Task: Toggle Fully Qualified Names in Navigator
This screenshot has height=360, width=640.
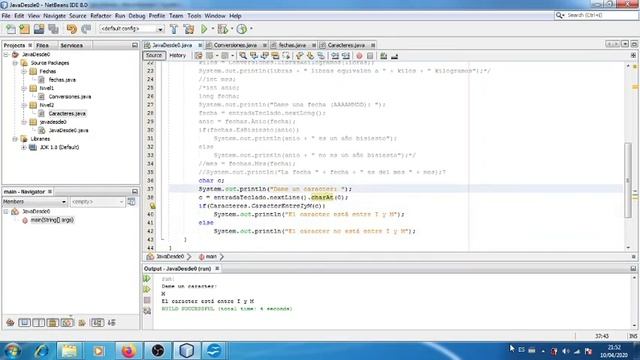Action: (x=82, y=323)
